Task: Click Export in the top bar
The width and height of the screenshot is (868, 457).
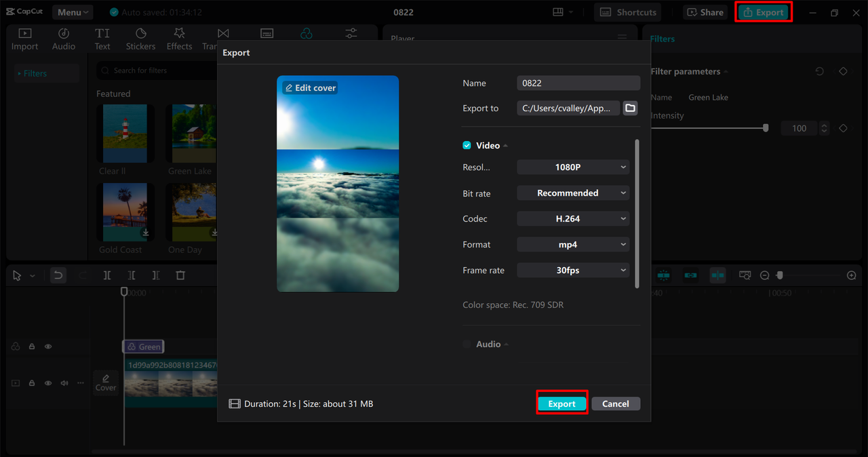Action: tap(764, 12)
